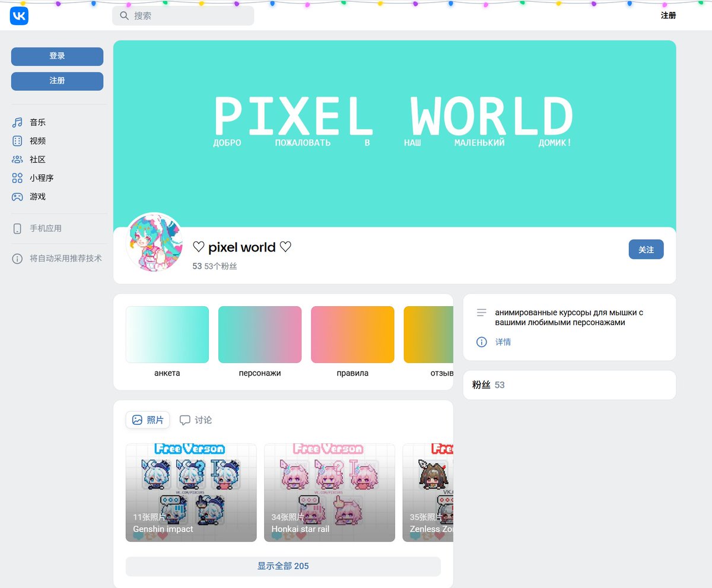Click the description lines icon
Screen dimensions: 712x588
[x=482, y=312]
